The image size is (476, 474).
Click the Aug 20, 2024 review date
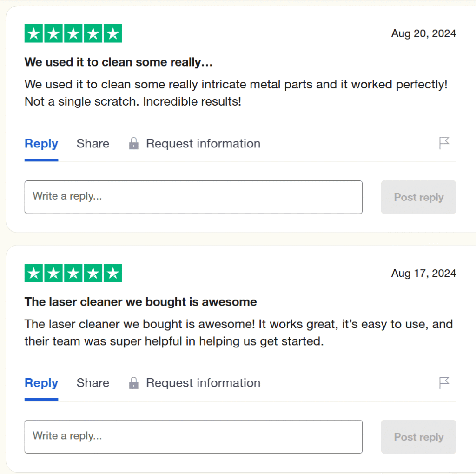click(x=423, y=33)
